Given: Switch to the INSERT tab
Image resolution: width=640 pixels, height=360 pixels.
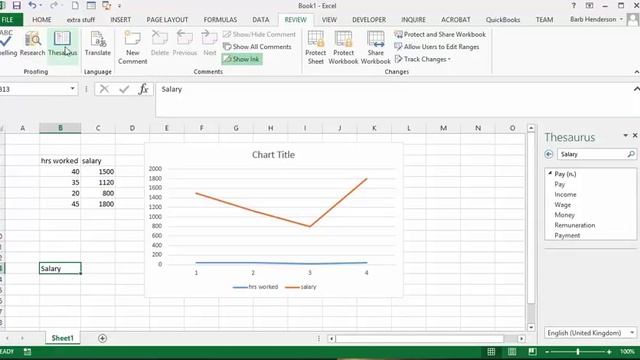Looking at the screenshot, I should click(x=120, y=20).
